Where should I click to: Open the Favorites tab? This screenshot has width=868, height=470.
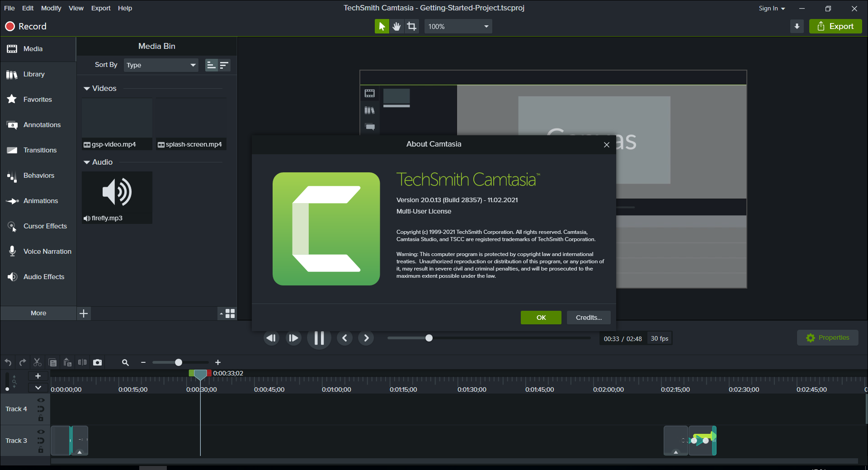[38, 100]
